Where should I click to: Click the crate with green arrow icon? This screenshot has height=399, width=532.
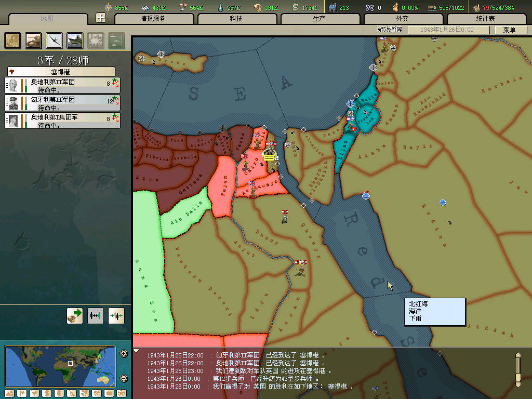coord(75,316)
